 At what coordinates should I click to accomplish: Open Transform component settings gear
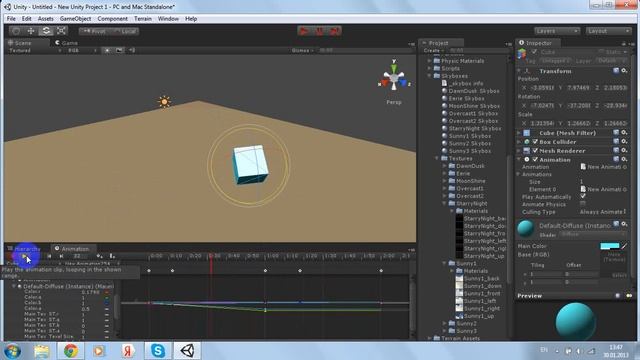[x=624, y=71]
